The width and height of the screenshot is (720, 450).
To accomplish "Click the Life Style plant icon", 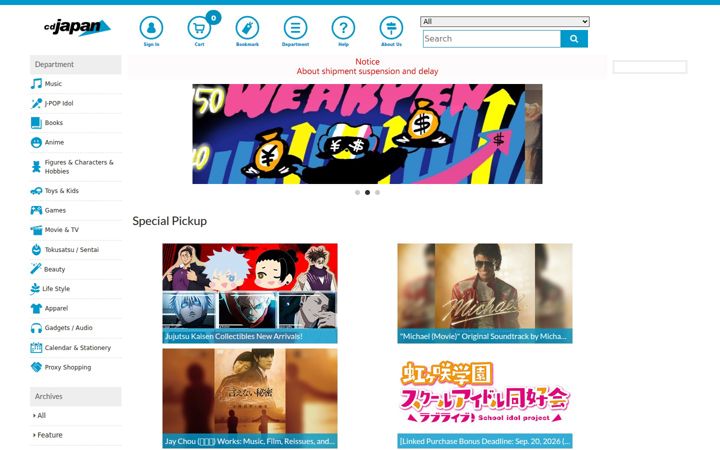I will point(35,288).
